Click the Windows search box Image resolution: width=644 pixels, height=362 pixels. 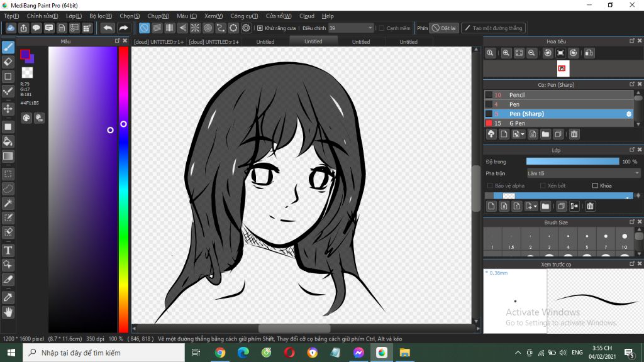104,353
